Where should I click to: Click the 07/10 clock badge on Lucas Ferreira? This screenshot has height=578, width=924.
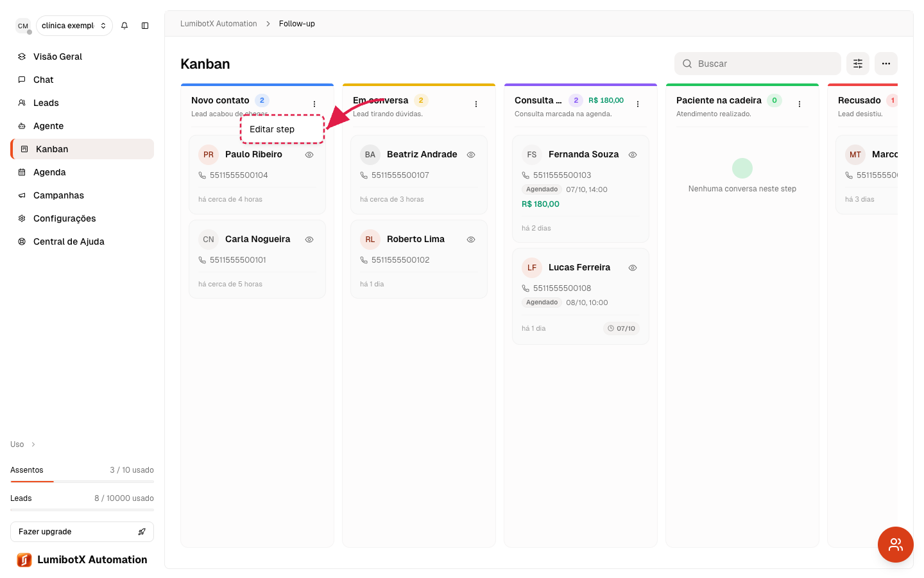(621, 328)
